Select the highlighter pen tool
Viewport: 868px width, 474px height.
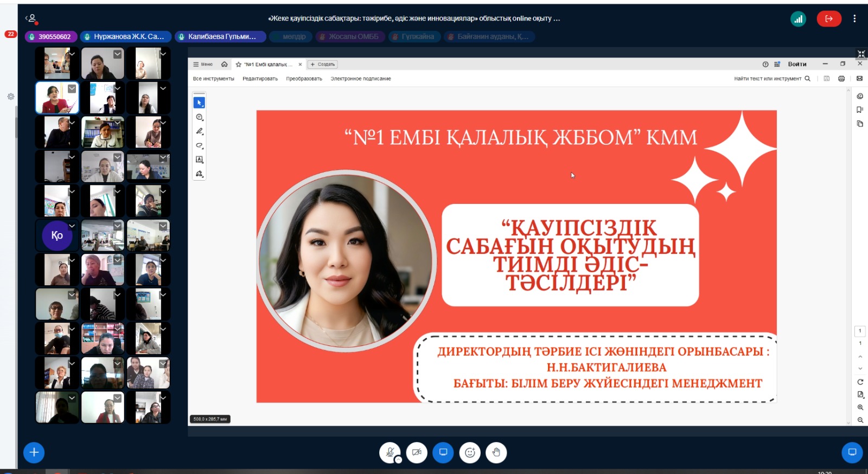click(199, 131)
